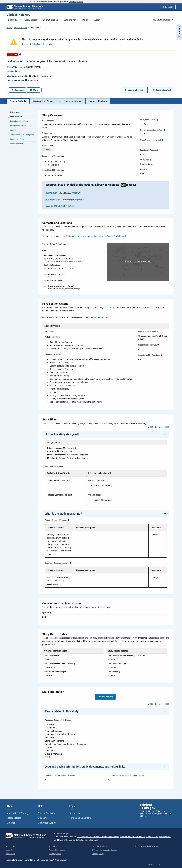182x868 pixels.
Task: Click the blue Record History button
Action: 105,696
